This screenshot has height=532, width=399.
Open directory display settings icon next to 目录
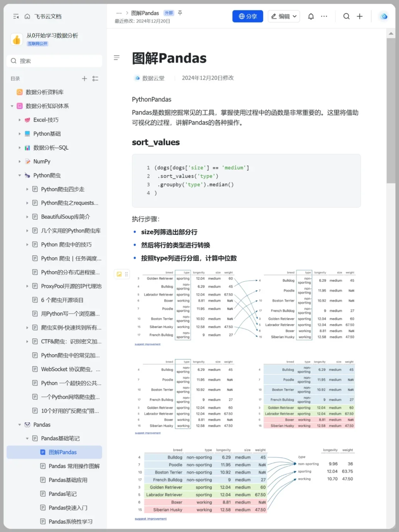[95, 78]
